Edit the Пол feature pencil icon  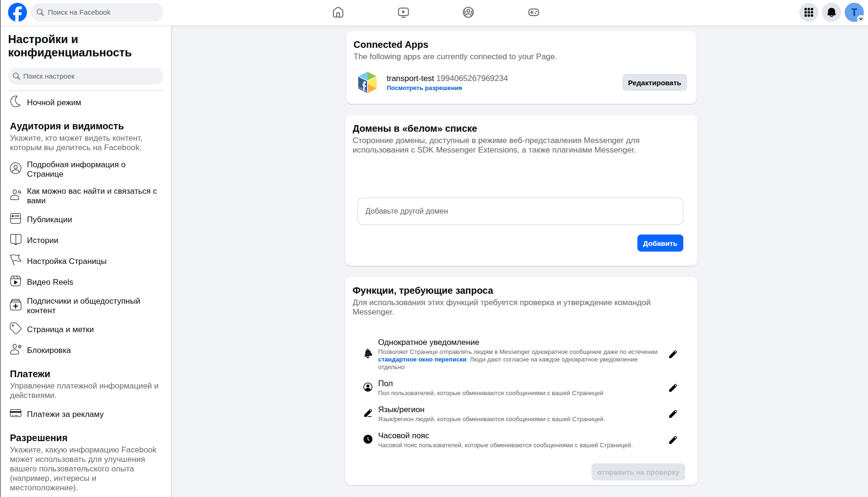pos(673,388)
